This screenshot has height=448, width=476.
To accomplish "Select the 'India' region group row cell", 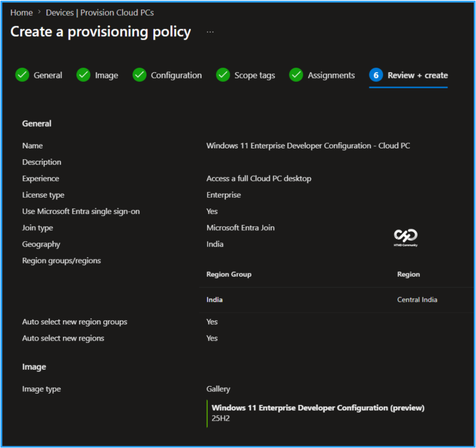I will (x=214, y=300).
